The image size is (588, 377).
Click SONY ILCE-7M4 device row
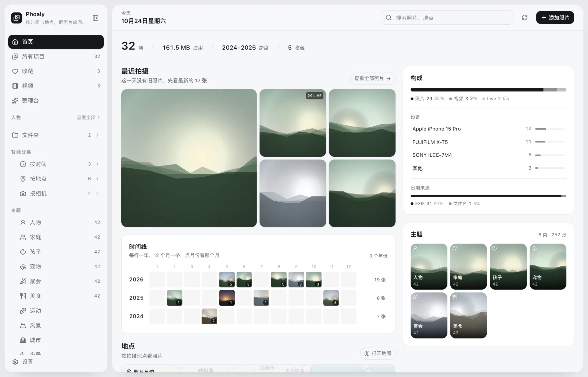coord(488,155)
